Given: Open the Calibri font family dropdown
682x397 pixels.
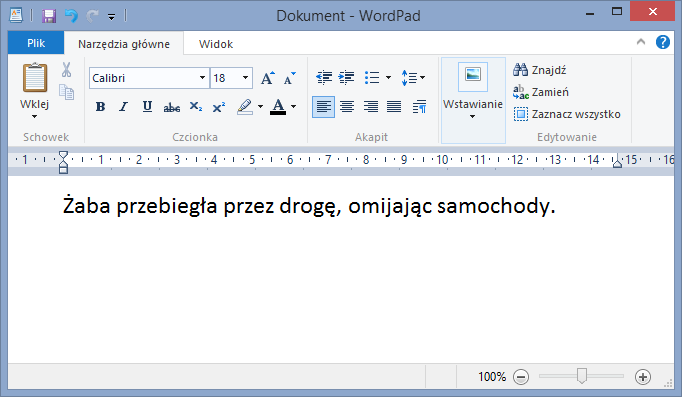Looking at the screenshot, I should [x=202, y=78].
